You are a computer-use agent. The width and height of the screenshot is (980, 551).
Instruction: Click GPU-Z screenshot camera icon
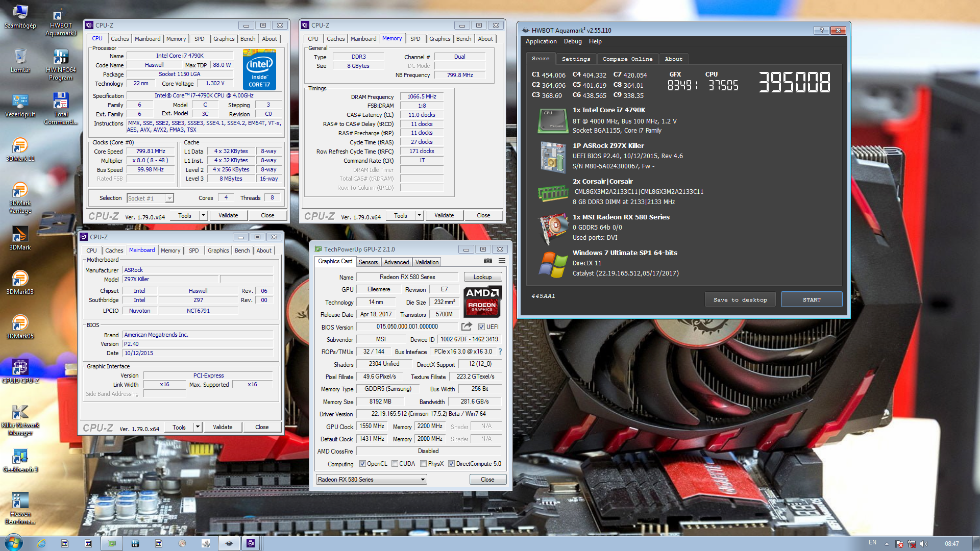pos(488,261)
